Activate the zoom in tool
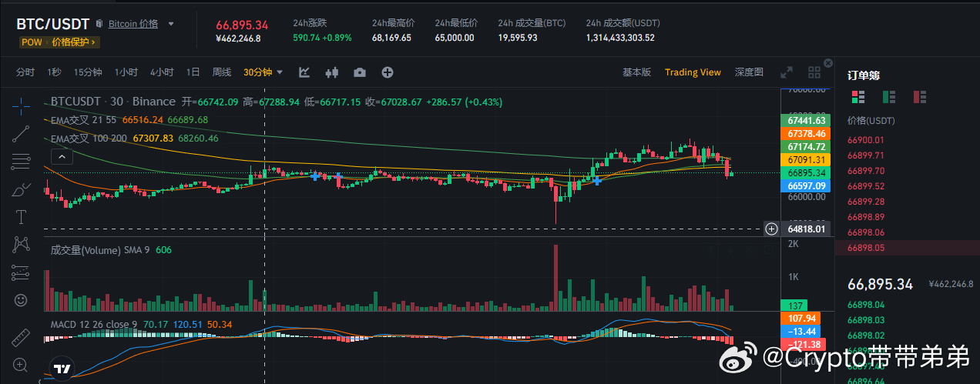980x384 pixels. point(22,365)
